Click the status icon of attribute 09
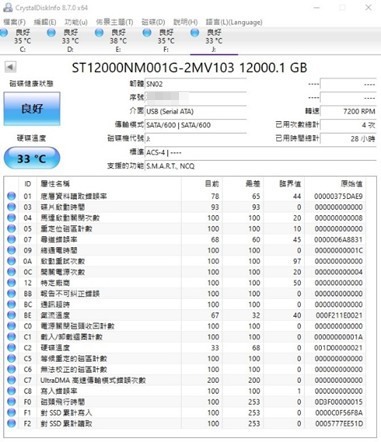The height and width of the screenshot is (442, 381). pos(11,250)
